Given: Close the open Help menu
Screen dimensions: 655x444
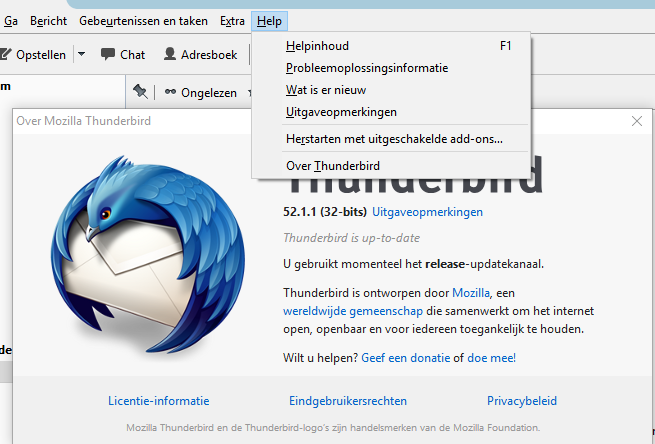Looking at the screenshot, I should click(269, 21).
